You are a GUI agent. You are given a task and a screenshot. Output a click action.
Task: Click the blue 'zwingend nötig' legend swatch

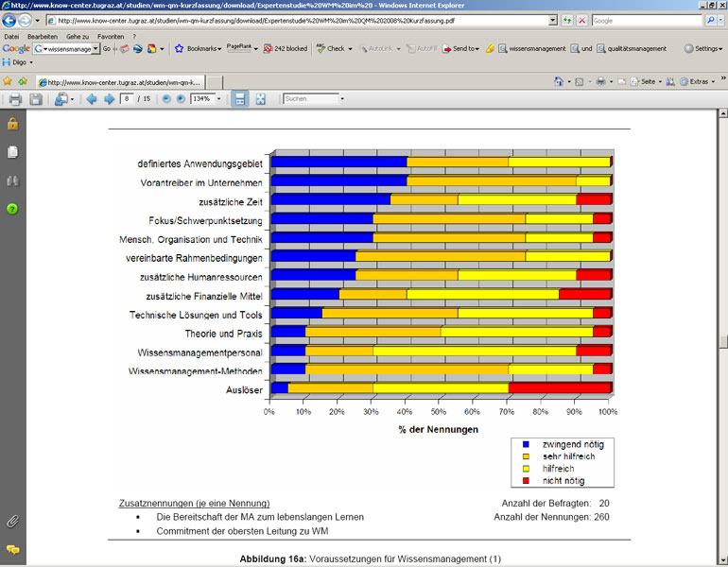(x=526, y=444)
